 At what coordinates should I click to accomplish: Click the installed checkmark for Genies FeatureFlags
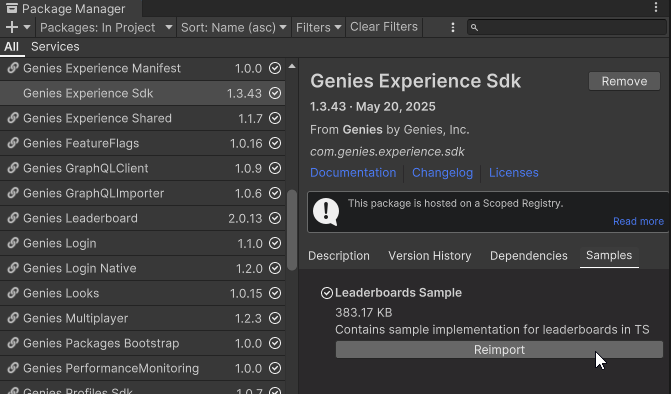[275, 143]
